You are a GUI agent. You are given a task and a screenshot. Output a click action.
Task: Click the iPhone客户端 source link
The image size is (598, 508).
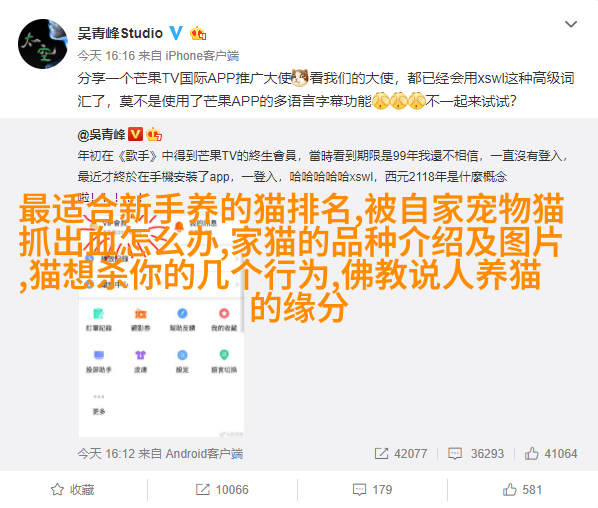[x=202, y=56]
